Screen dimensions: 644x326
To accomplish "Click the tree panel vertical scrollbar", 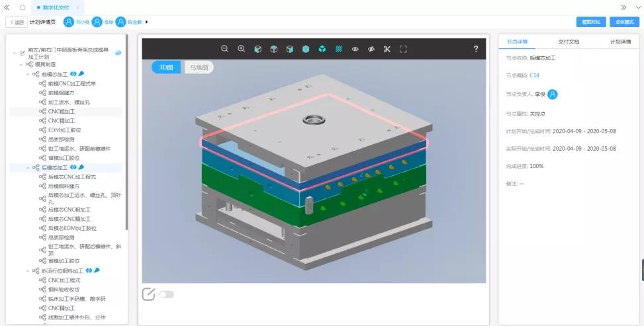I will [127, 132].
